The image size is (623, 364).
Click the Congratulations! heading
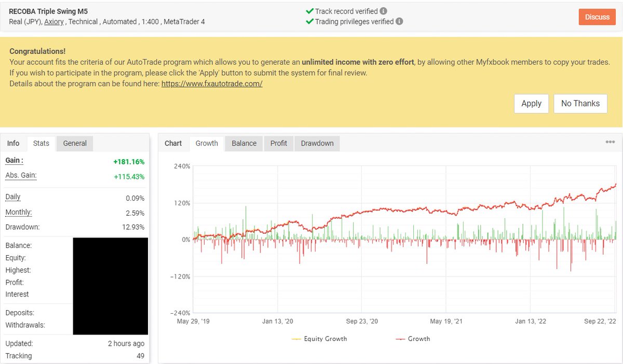click(37, 51)
